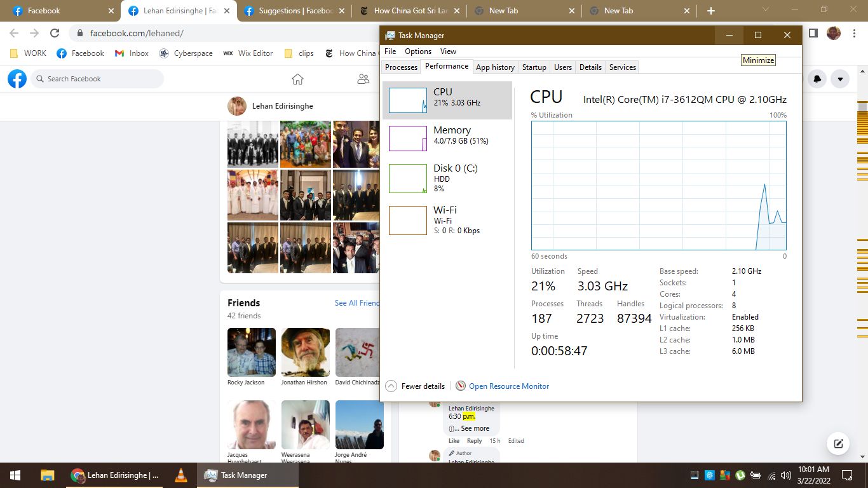Open Chrome side panel icon
868x488 pixels.
(813, 33)
